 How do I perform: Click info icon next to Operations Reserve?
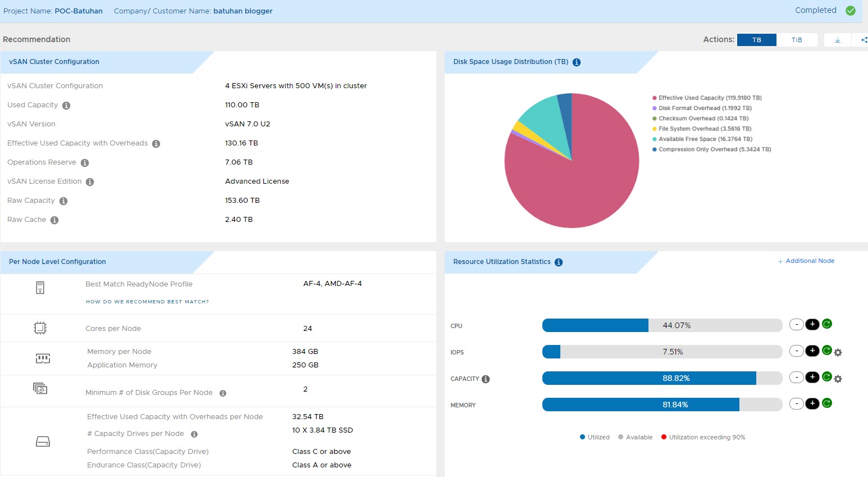coord(85,163)
